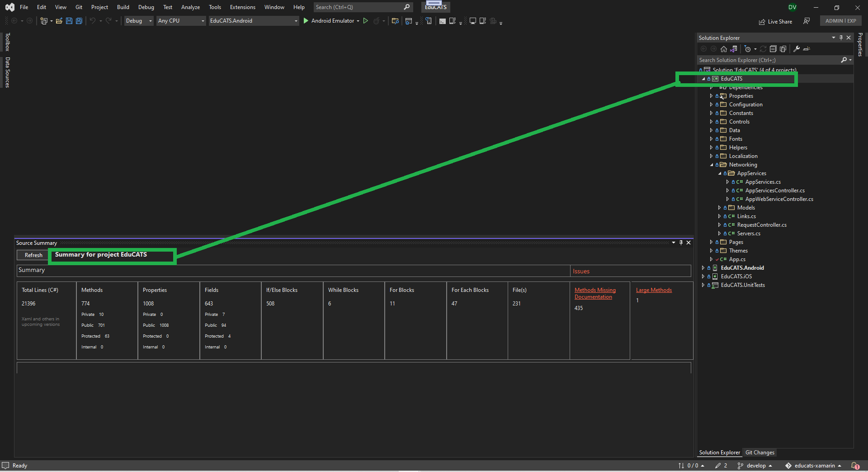
Task: Pin the Solution Explorer panel
Action: 841,38
